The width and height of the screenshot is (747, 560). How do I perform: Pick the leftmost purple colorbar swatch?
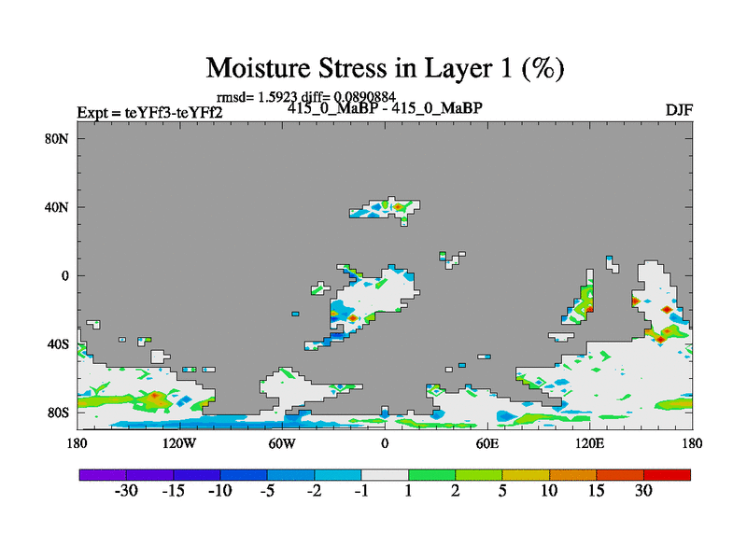tap(103, 474)
